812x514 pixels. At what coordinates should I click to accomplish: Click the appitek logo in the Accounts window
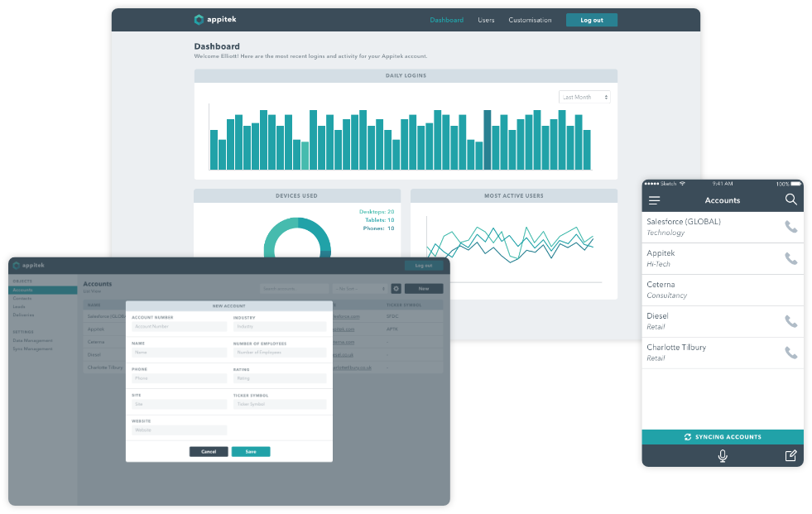pos(28,266)
